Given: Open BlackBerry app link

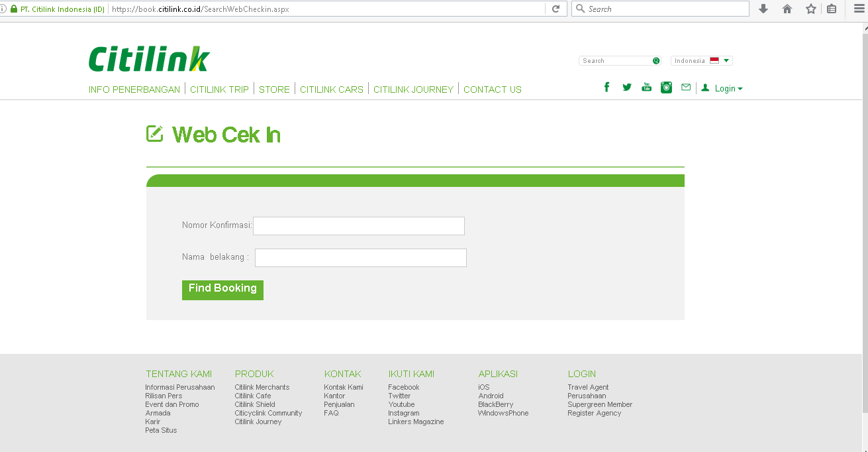Looking at the screenshot, I should tap(496, 404).
